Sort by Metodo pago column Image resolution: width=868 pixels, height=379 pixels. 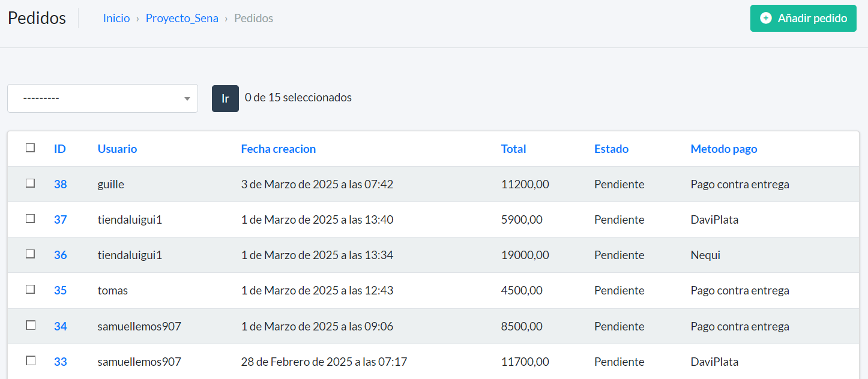click(x=723, y=149)
